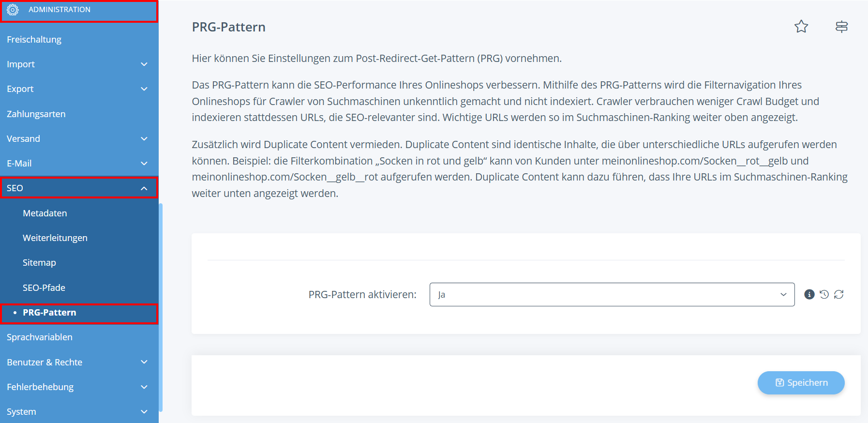This screenshot has height=423, width=868.
Task: Expand the Import menu section
Action: click(x=144, y=64)
